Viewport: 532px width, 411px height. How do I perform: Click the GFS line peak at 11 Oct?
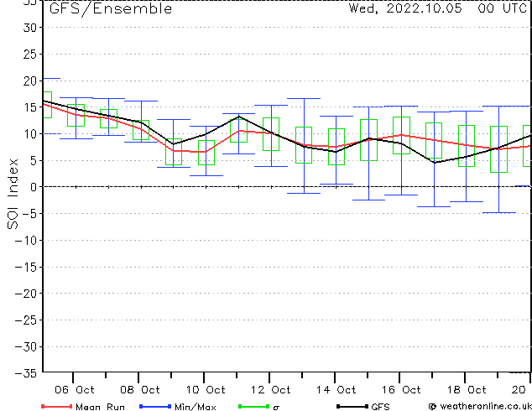pyautogui.click(x=239, y=117)
